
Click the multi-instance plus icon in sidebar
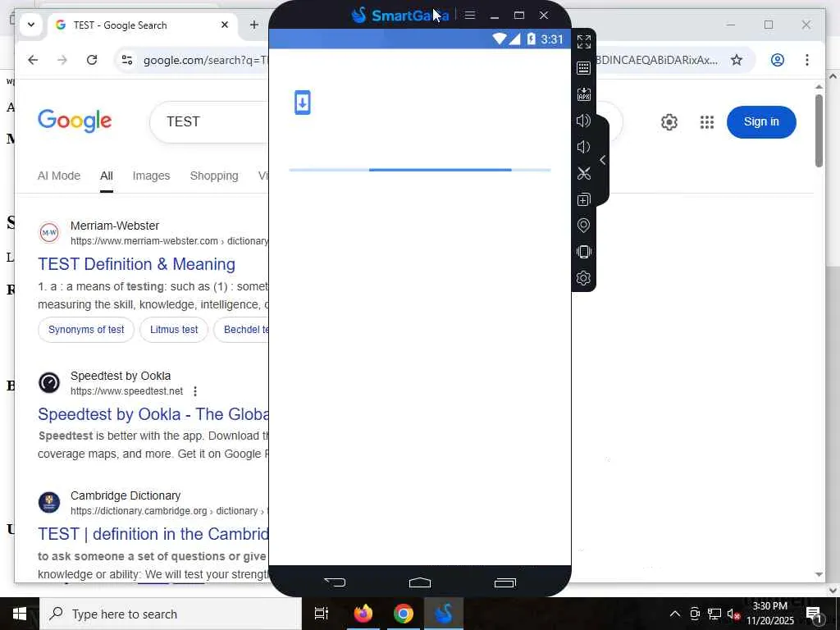pyautogui.click(x=583, y=199)
